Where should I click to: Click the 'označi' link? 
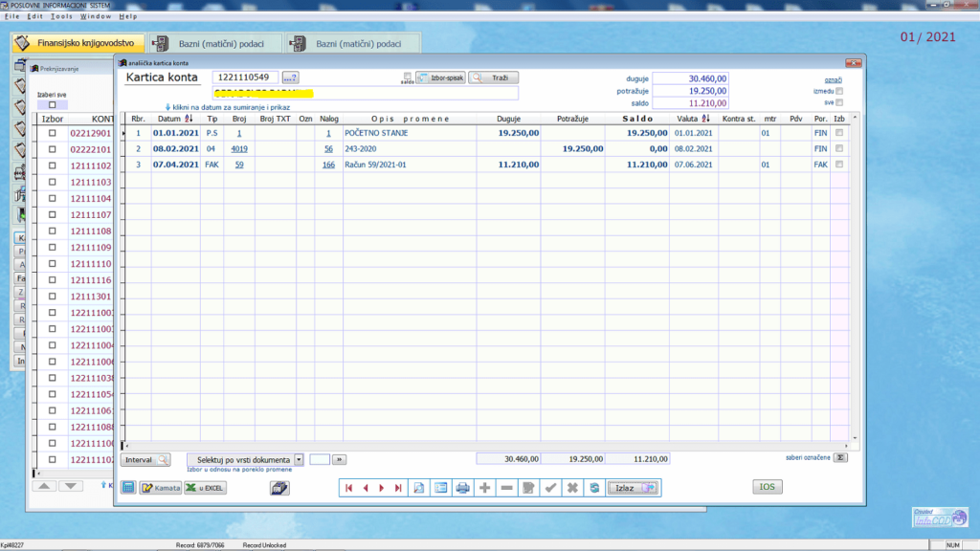[x=834, y=79]
